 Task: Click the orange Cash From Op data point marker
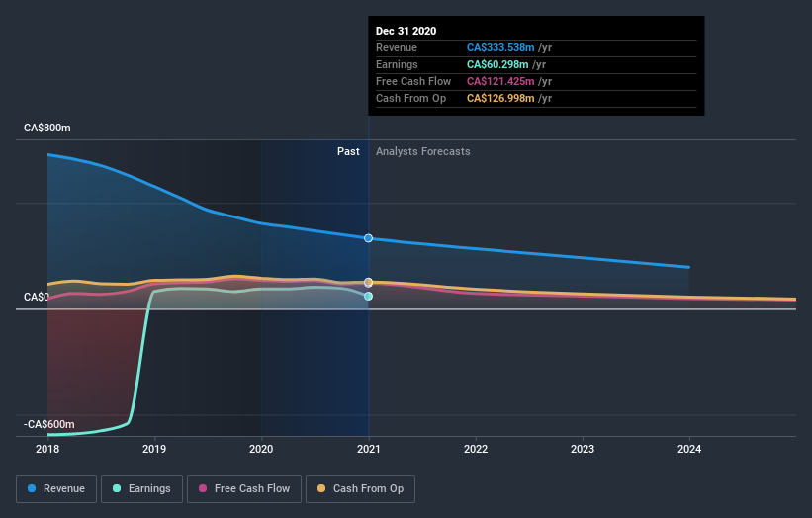click(x=368, y=282)
